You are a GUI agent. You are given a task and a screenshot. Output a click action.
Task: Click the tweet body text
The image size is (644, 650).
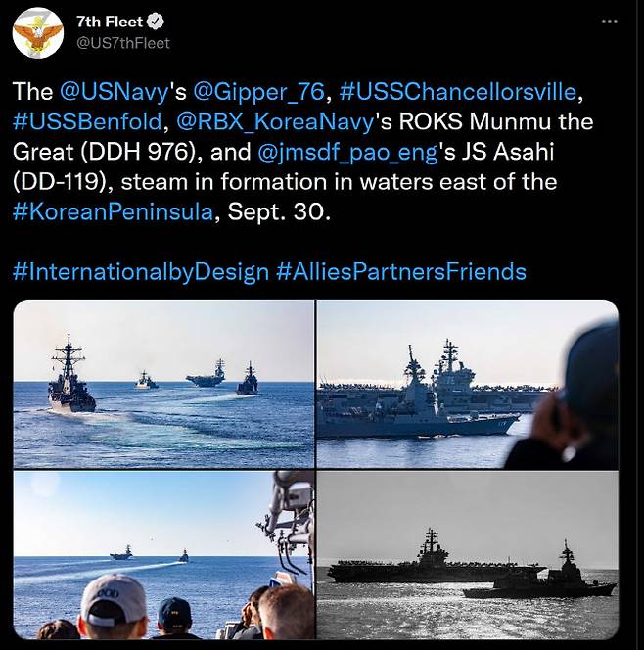pos(294,182)
